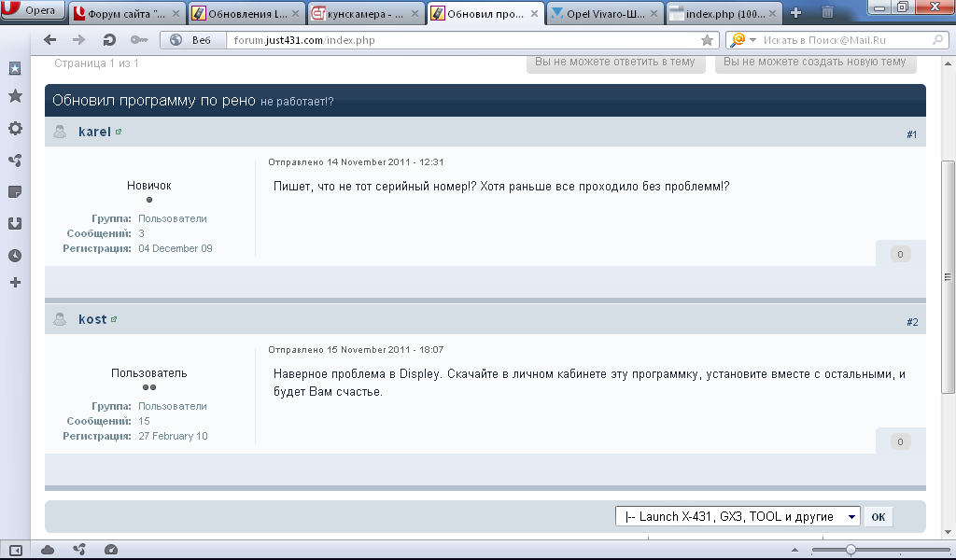Open a new tab with plus button

pyautogui.click(x=795, y=12)
